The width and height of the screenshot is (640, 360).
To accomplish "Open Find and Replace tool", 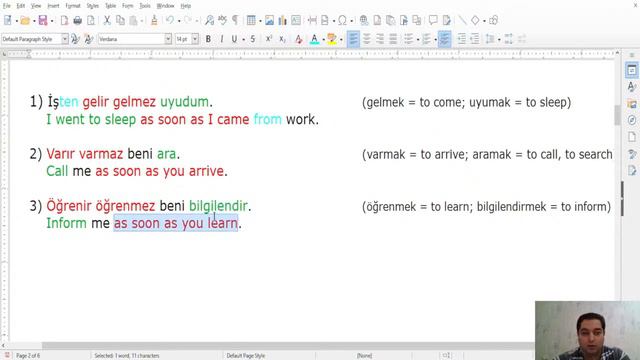I will pos(209,20).
